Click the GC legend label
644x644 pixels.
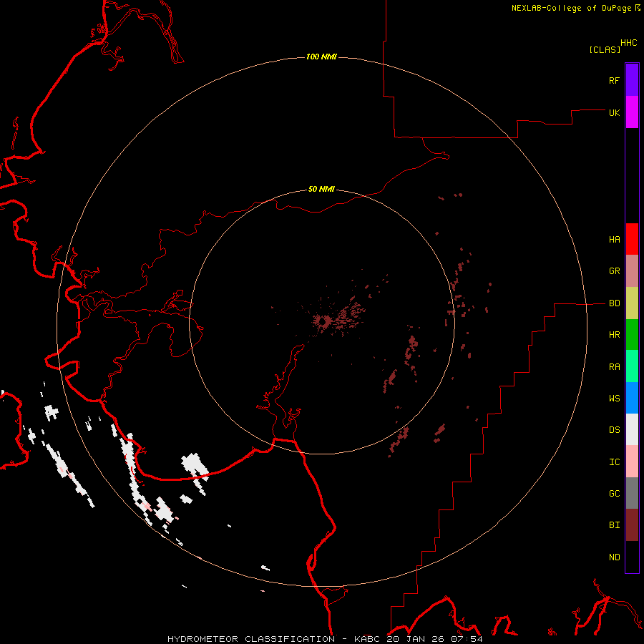pos(614,494)
